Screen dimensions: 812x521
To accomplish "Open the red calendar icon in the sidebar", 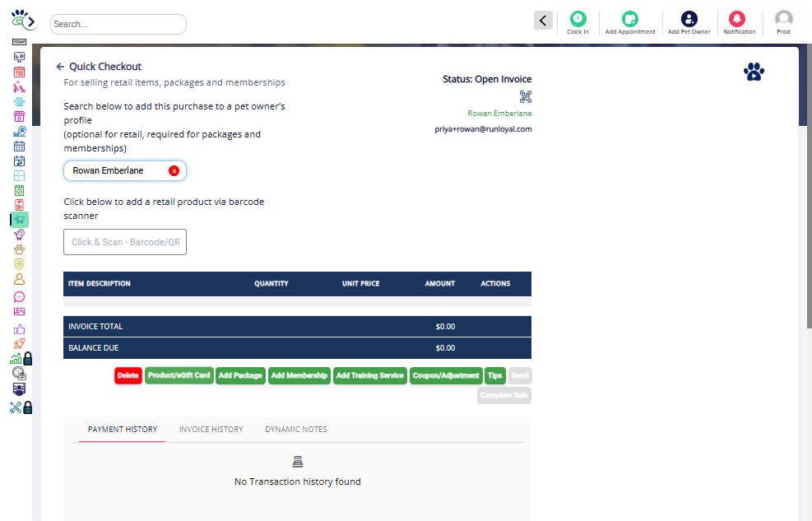I will (x=19, y=72).
